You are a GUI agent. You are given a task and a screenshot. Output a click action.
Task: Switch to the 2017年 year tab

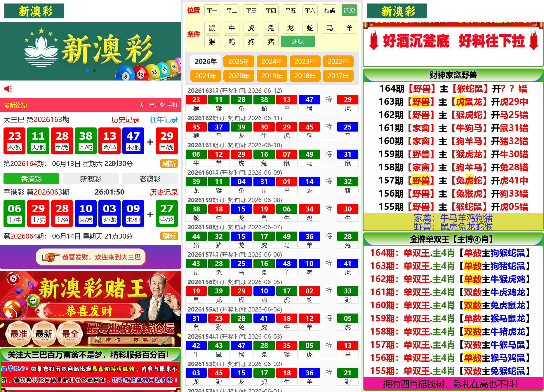point(338,76)
